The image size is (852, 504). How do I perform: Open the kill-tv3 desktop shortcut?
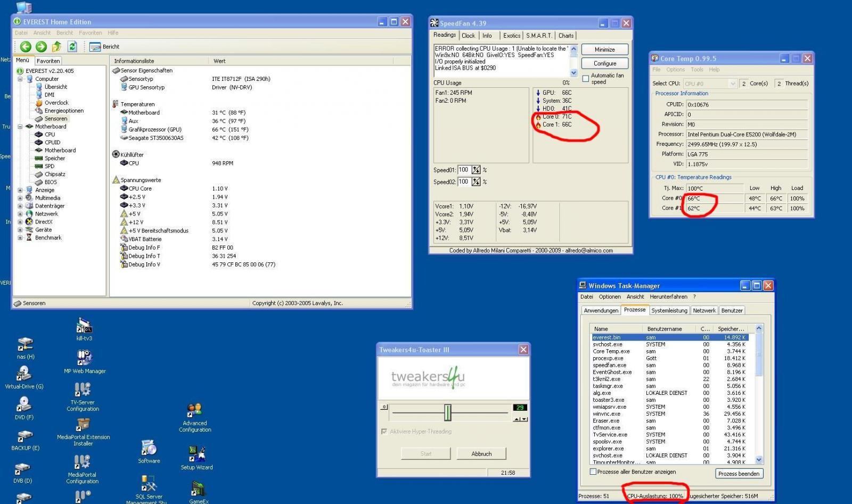coord(84,329)
